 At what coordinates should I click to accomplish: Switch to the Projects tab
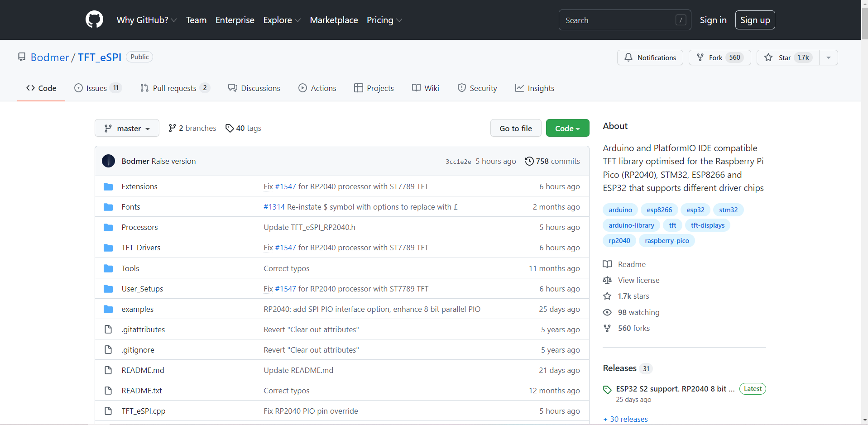pos(374,88)
